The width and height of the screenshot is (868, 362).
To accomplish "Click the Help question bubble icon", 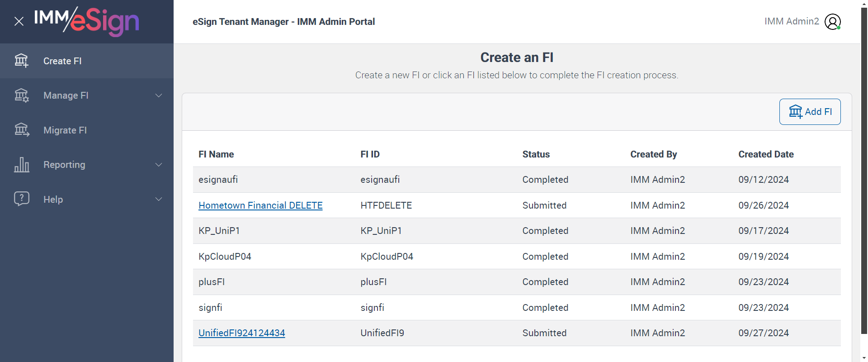I will 21,199.
